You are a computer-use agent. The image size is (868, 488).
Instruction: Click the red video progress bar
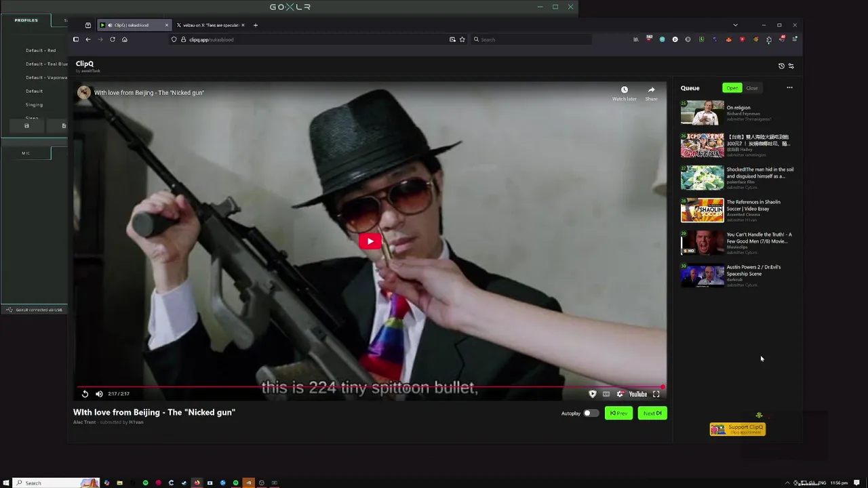pos(370,387)
